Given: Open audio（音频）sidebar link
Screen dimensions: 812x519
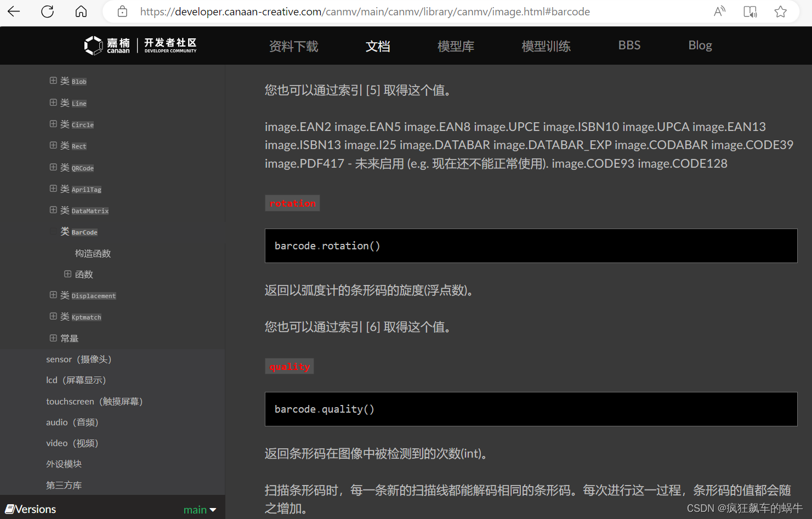Looking at the screenshot, I should [72, 422].
